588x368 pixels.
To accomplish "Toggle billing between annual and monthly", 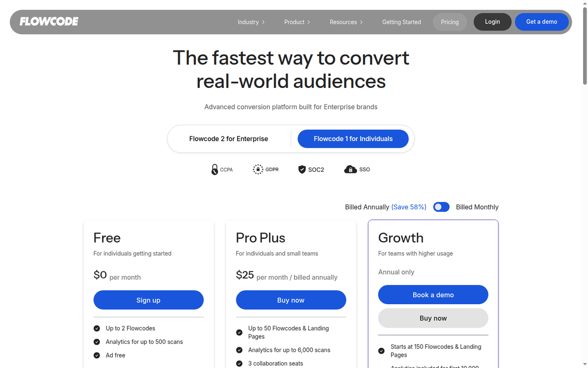I will [441, 207].
